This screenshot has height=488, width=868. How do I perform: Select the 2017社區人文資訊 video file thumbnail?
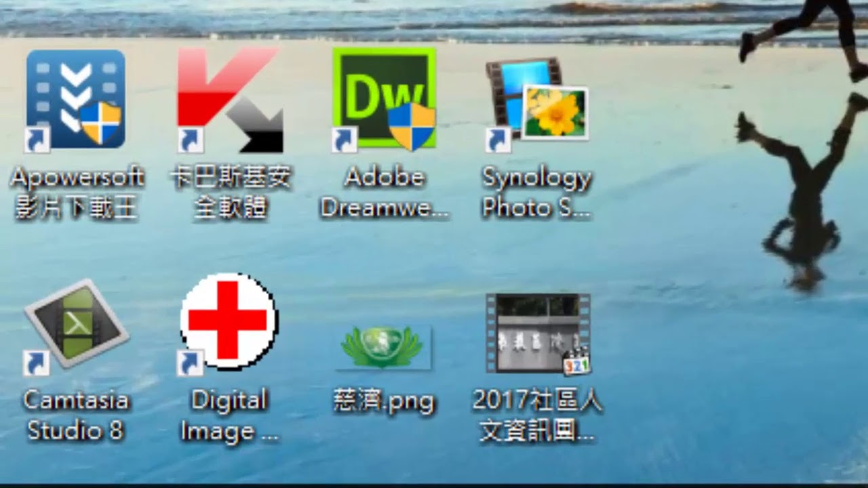coord(538,333)
